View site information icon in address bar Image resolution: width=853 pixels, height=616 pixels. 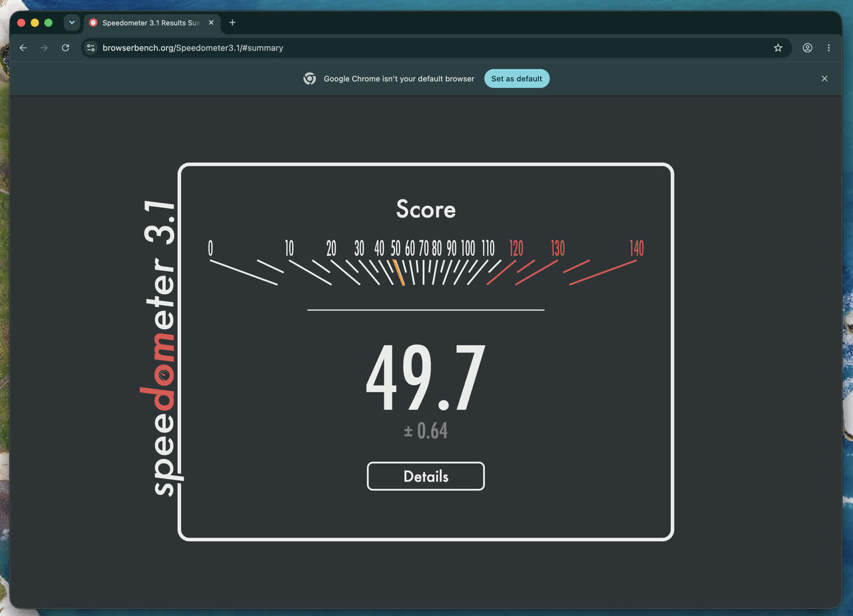click(91, 48)
